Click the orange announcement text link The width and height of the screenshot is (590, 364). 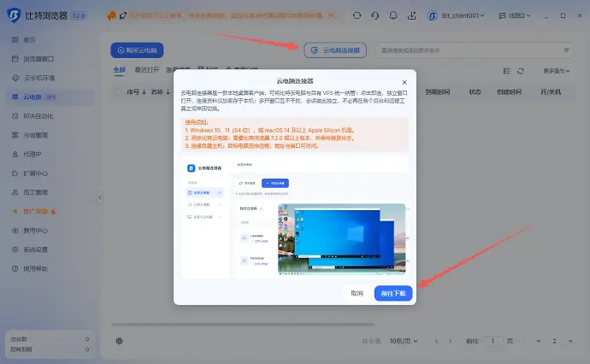pos(233,15)
